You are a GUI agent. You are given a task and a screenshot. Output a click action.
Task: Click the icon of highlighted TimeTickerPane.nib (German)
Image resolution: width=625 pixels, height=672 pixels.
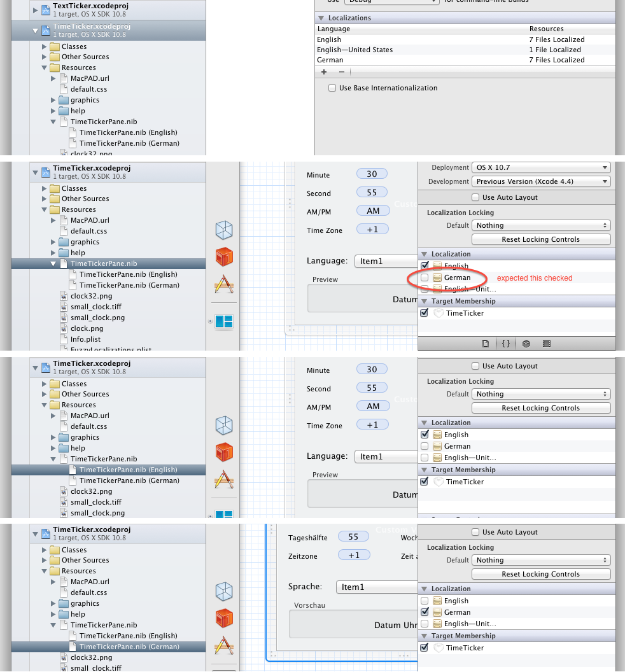click(x=72, y=647)
